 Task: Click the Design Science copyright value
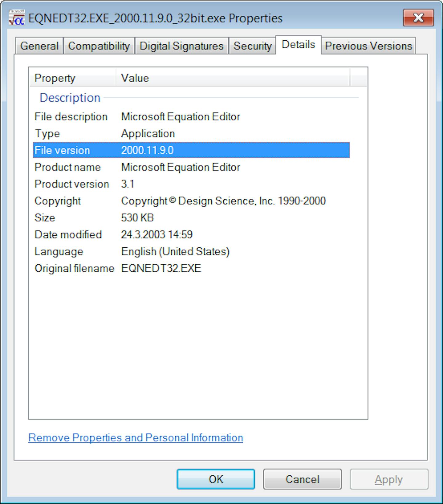[x=223, y=201]
